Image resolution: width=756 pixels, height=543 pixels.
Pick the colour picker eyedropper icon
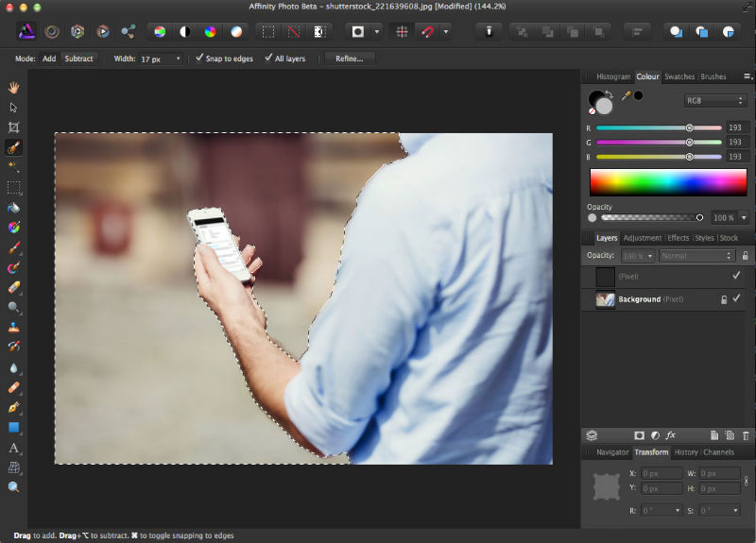coord(625,95)
